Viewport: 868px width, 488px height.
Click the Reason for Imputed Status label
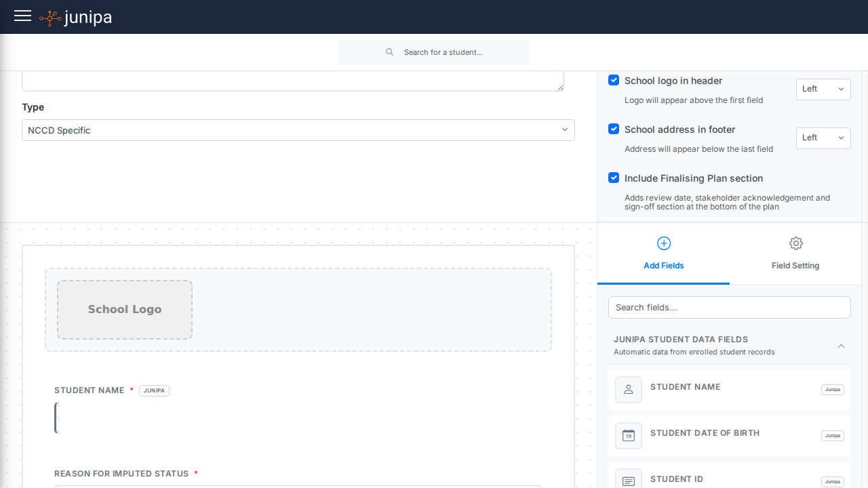coord(121,474)
